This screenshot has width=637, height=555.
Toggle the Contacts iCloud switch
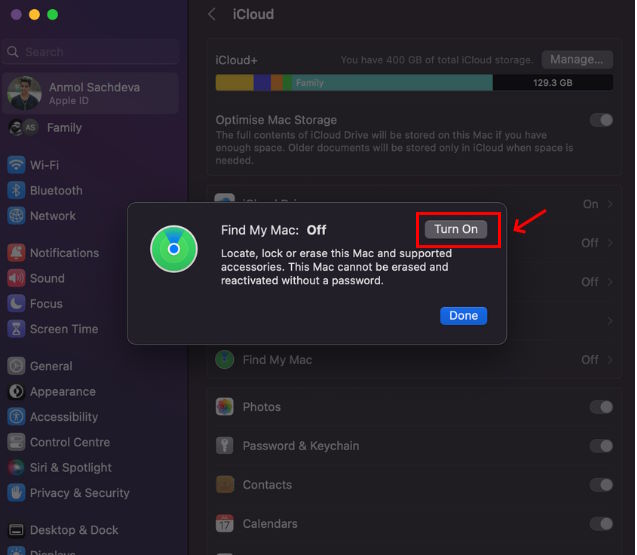click(602, 485)
